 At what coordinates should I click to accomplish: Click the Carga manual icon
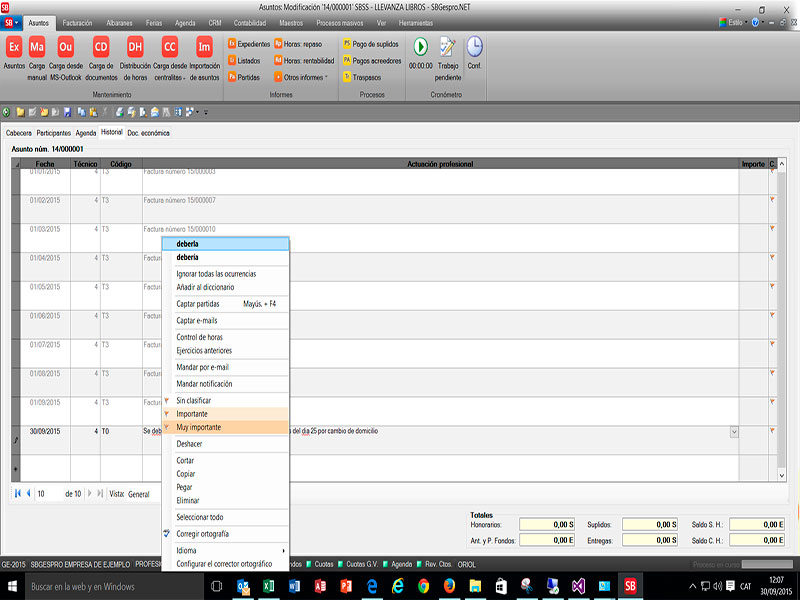[37, 47]
